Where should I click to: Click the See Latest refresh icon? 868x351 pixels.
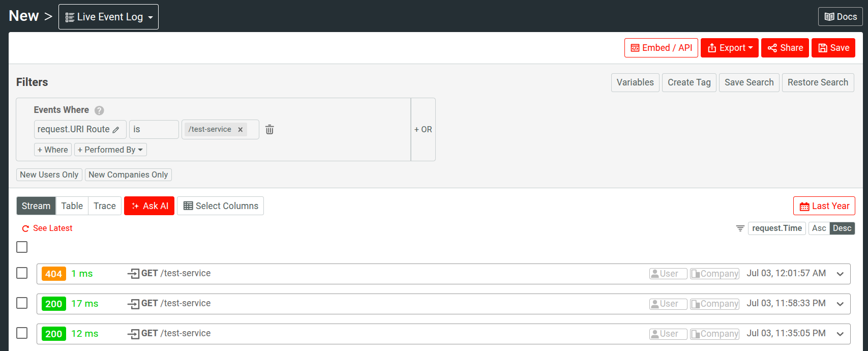(x=25, y=228)
